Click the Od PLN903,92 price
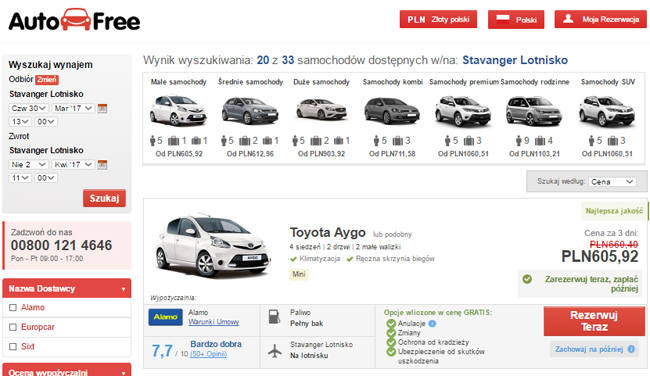Screen dimensions: 650x376 tap(321, 154)
